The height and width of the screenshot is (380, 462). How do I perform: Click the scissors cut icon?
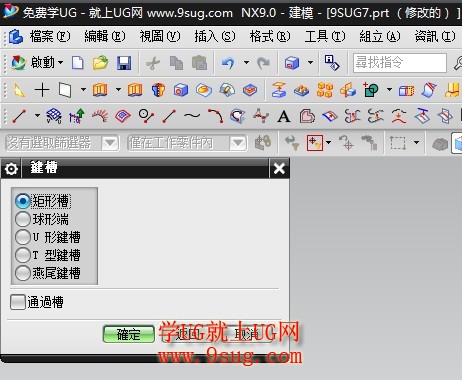click(153, 63)
